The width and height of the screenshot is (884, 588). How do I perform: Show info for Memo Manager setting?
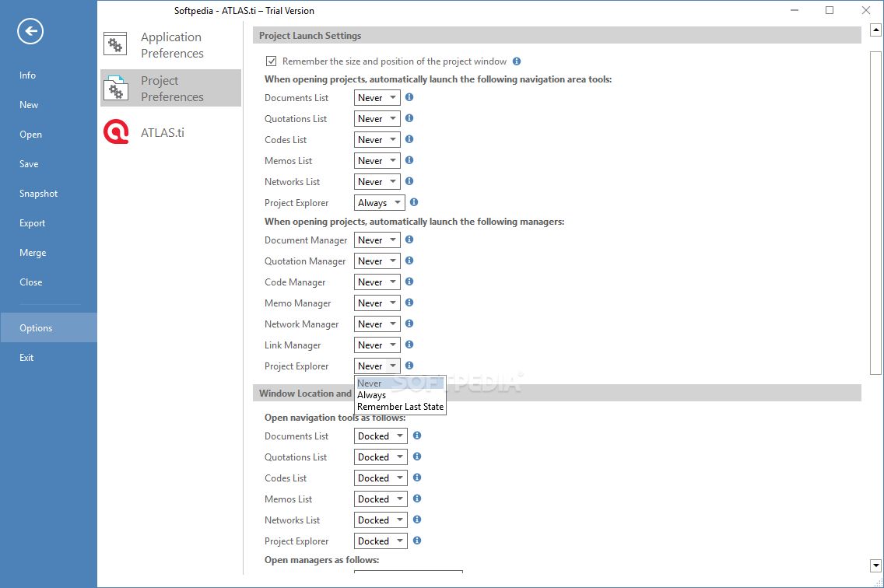click(409, 303)
